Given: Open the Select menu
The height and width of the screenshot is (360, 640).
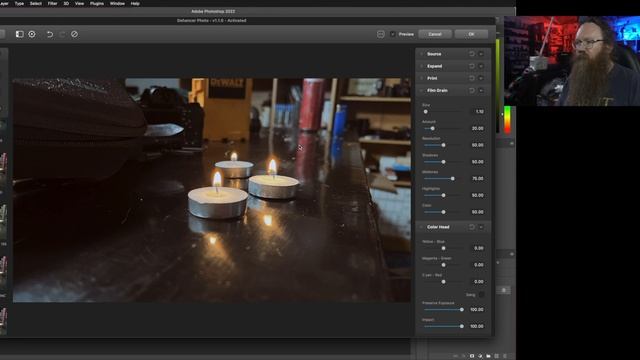Looking at the screenshot, I should 36,3.
